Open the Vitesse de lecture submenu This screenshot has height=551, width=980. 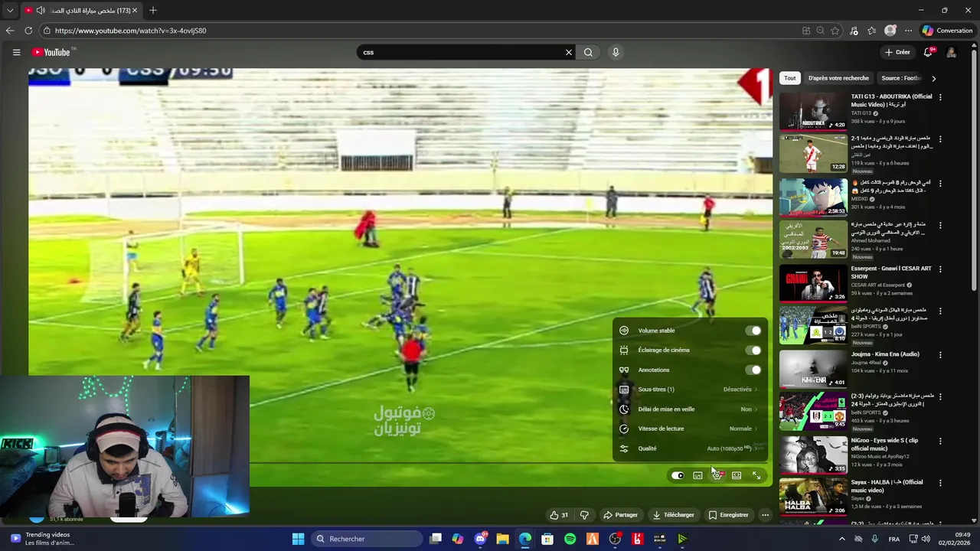(x=689, y=429)
